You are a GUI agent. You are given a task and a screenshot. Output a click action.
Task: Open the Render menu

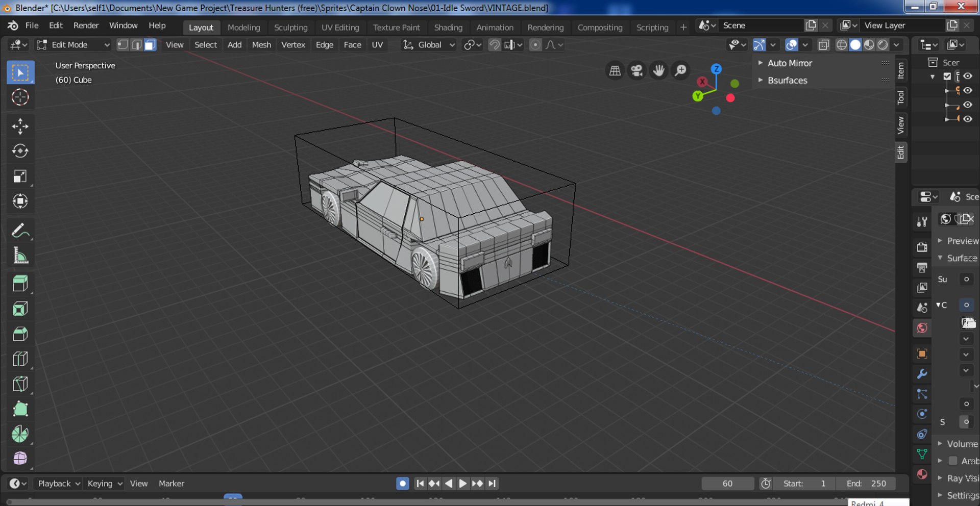86,26
